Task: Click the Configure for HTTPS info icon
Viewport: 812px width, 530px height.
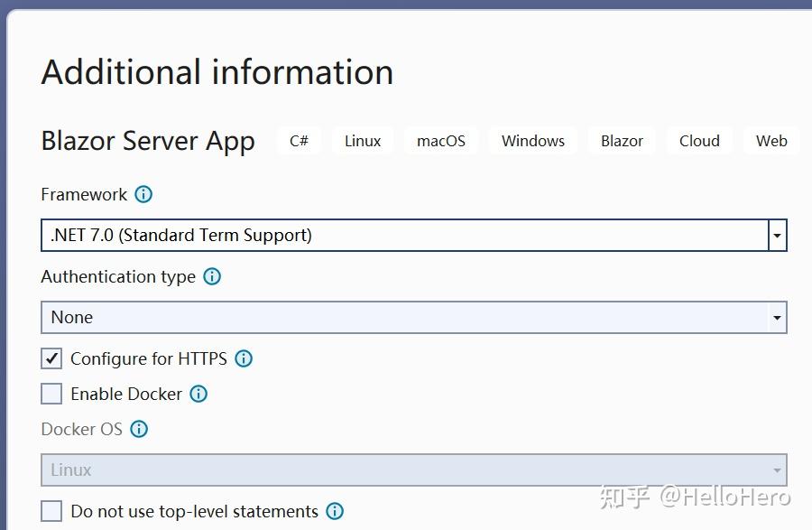Action: (244, 358)
